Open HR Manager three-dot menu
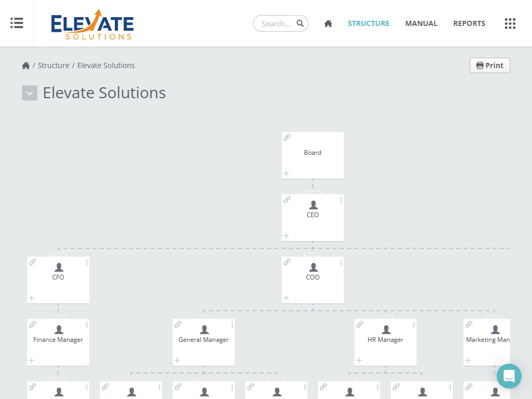 (x=414, y=325)
